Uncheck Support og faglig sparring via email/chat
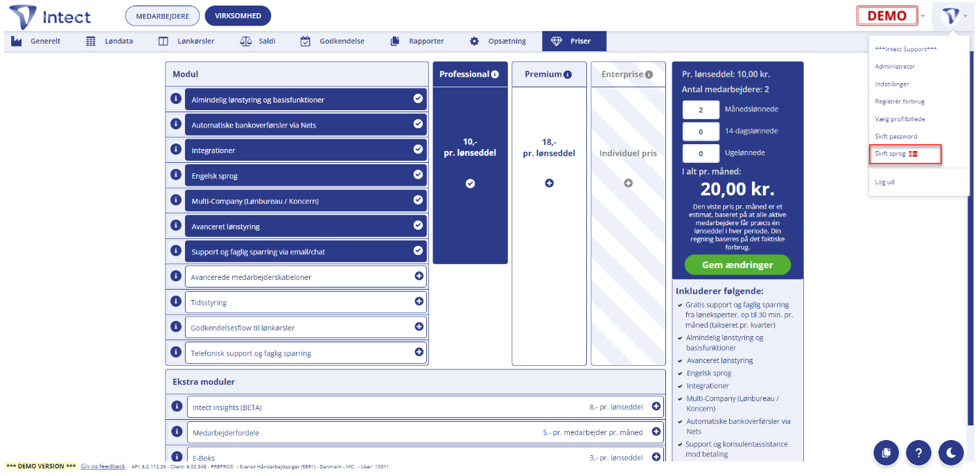This screenshot has height=476, width=980. pyautogui.click(x=418, y=251)
